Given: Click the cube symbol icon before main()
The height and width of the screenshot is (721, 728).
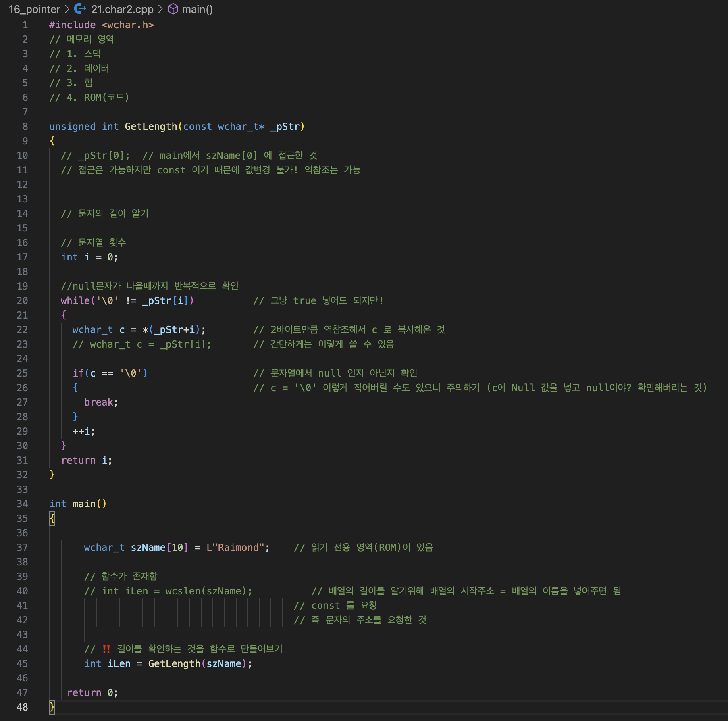Looking at the screenshot, I should click(x=173, y=9).
